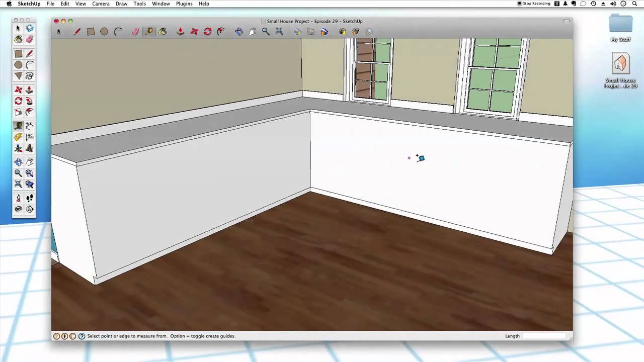
Task: Click Zoom Extents in the top toolbar
Action: click(279, 32)
